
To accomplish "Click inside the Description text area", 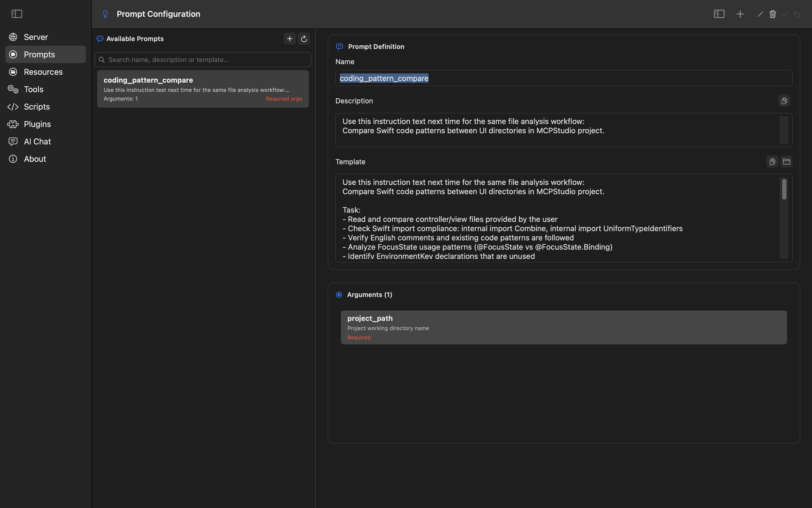I will (x=564, y=130).
